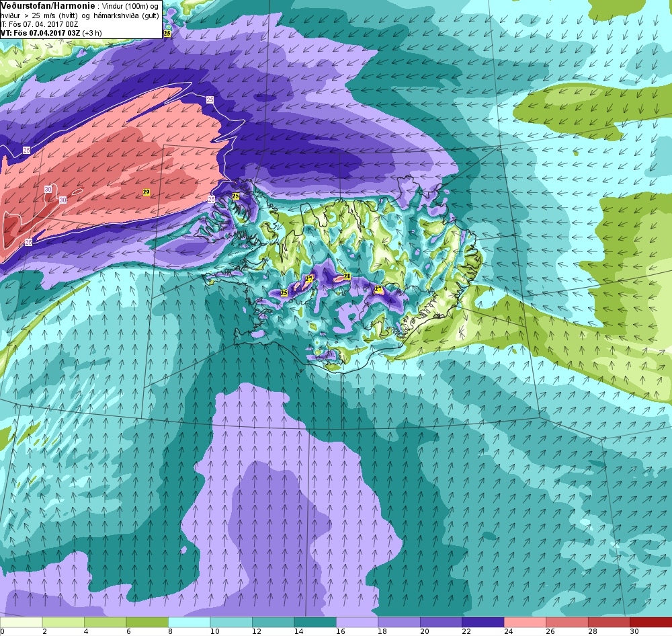This screenshot has height=636, width=672.
Task: Pick the red 28–30 m/s legend swatch
Action: tap(609, 622)
